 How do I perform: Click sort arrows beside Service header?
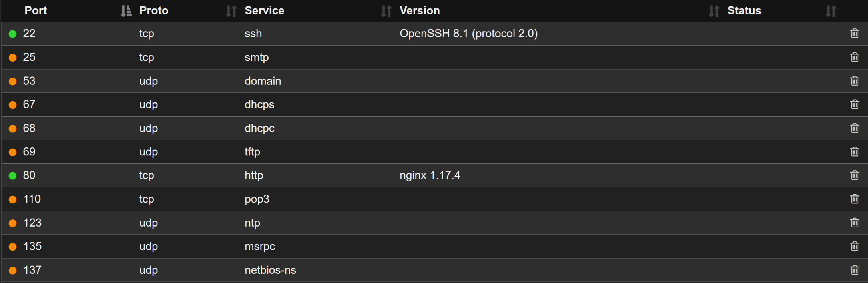(x=386, y=11)
